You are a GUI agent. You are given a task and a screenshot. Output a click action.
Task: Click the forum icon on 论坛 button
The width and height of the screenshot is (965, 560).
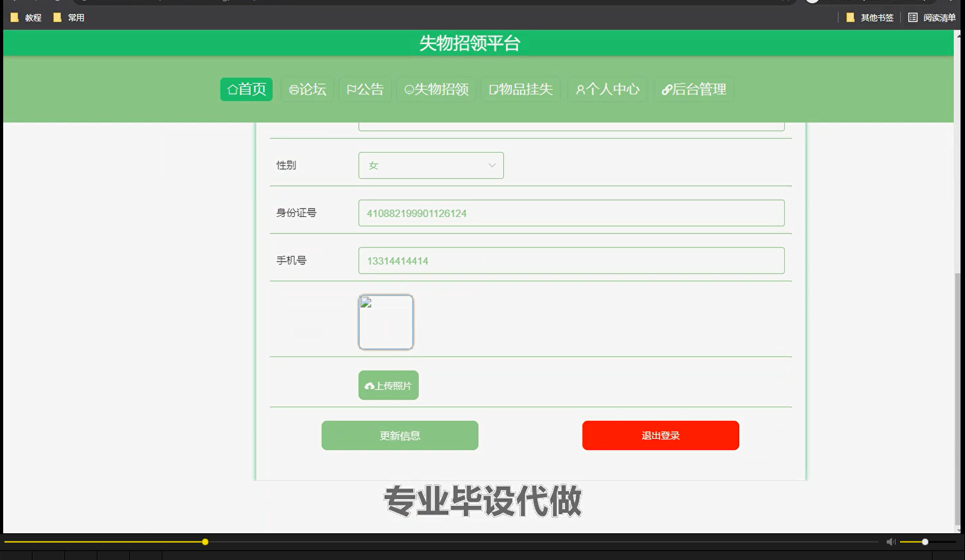coord(293,90)
